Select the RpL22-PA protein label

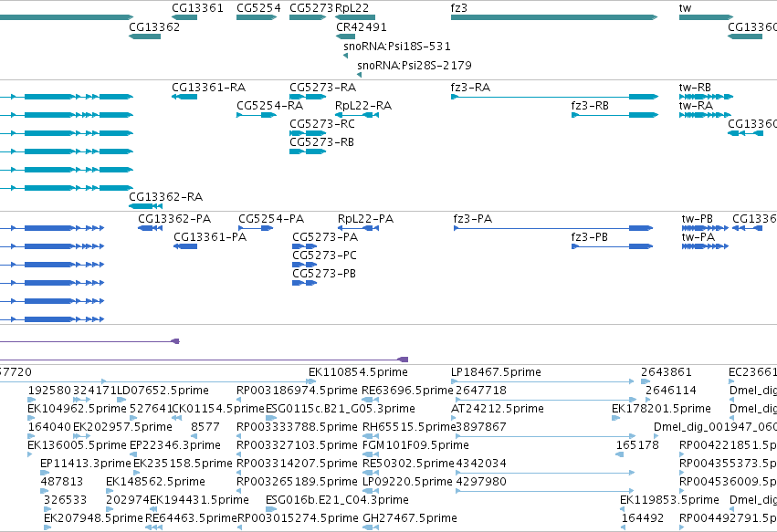[366, 218]
